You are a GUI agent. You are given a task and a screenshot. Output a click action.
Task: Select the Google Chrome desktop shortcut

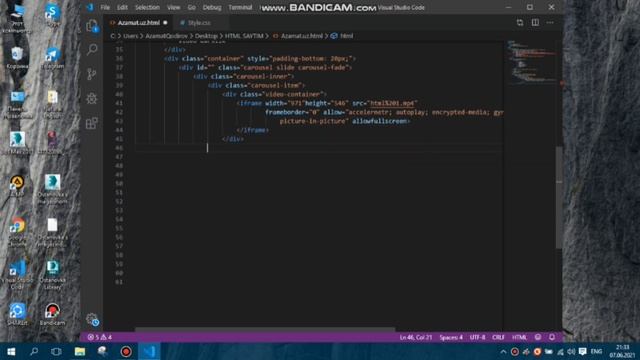[x=17, y=231]
